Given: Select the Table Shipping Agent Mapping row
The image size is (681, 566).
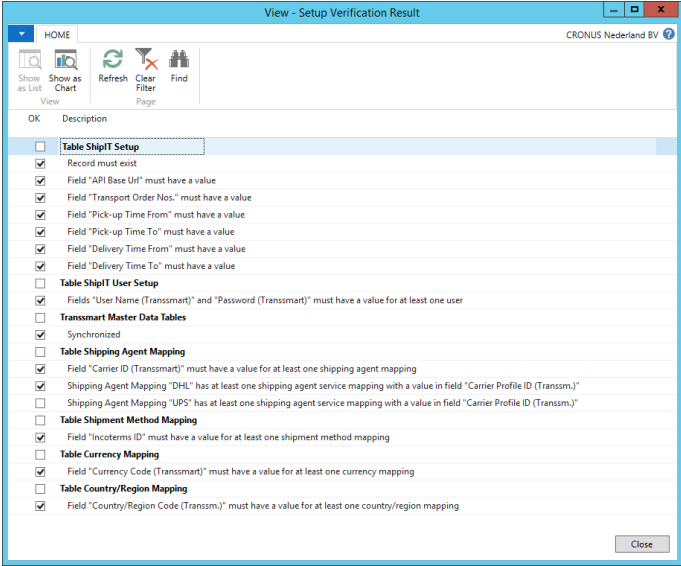Looking at the screenshot, I should [x=122, y=352].
